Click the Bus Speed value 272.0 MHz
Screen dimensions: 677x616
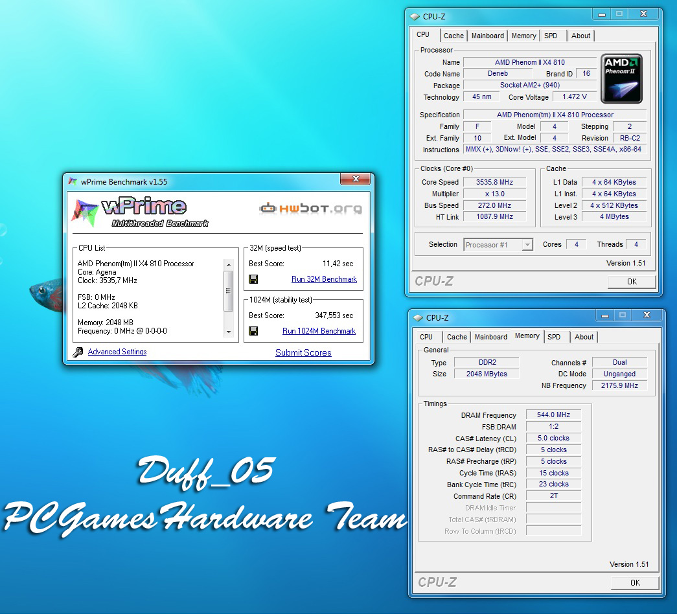(494, 205)
